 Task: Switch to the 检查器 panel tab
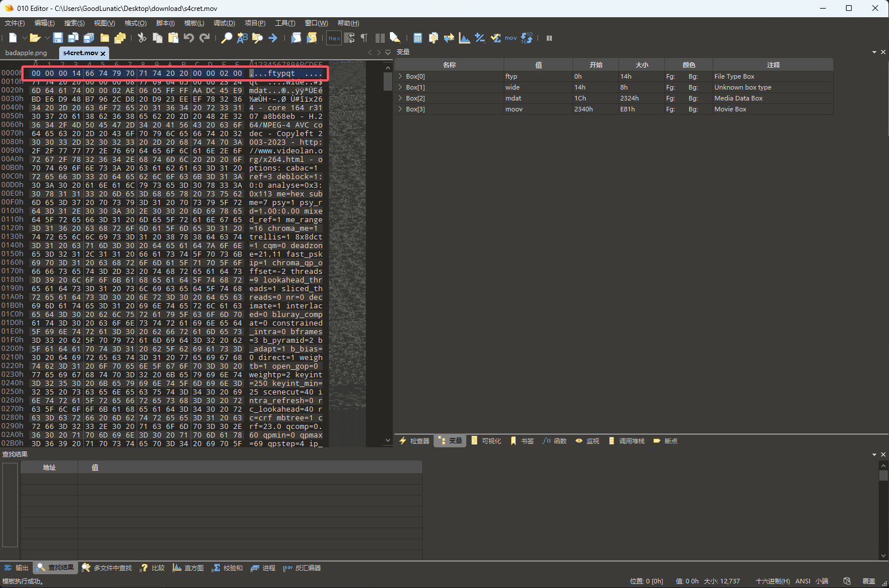point(414,441)
